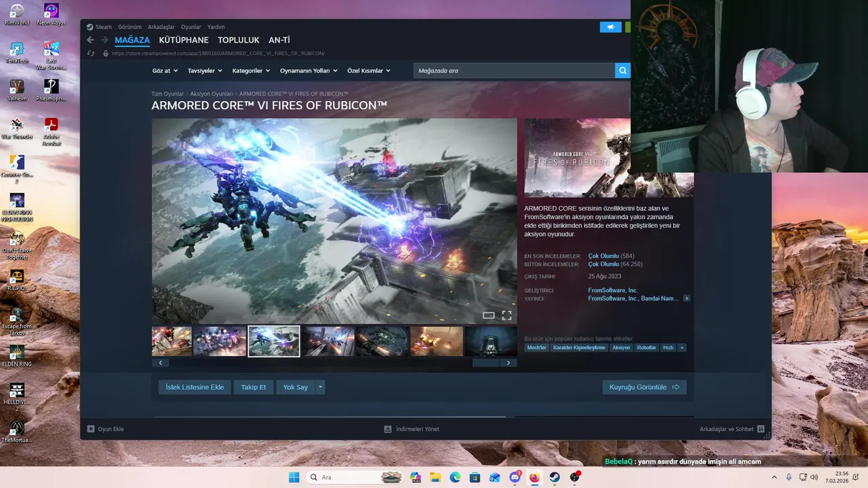Open İndirmeleri Yönet downloads link
Image resolution: width=868 pixels, height=488 pixels.
(x=412, y=429)
